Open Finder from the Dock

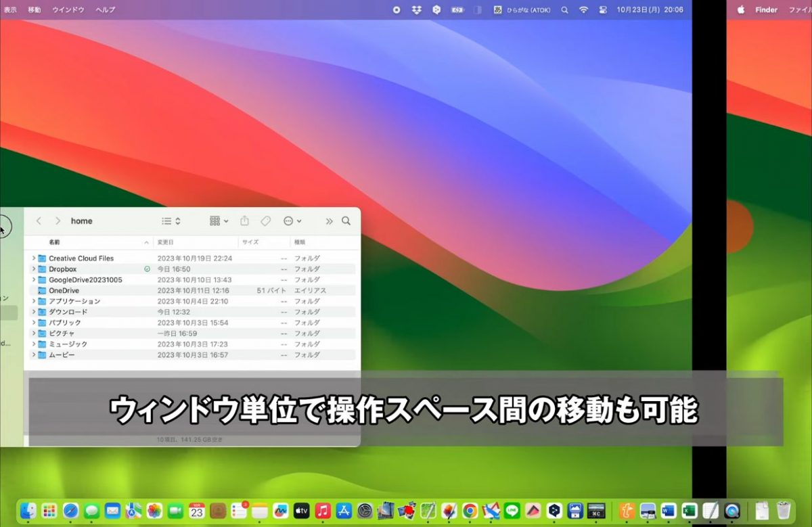coord(28,510)
